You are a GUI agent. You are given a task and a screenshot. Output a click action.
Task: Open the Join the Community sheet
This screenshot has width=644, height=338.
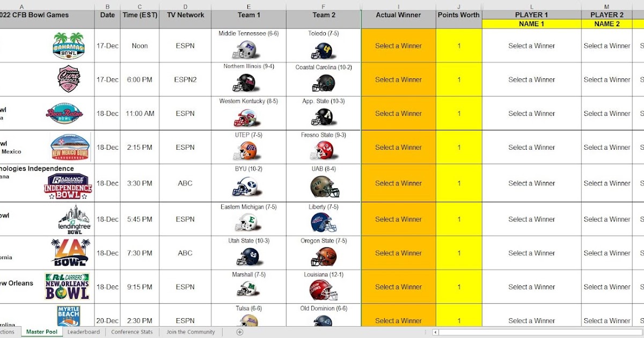click(191, 332)
